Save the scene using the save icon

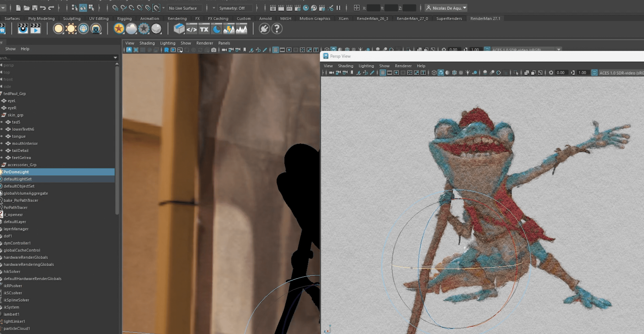(35, 8)
